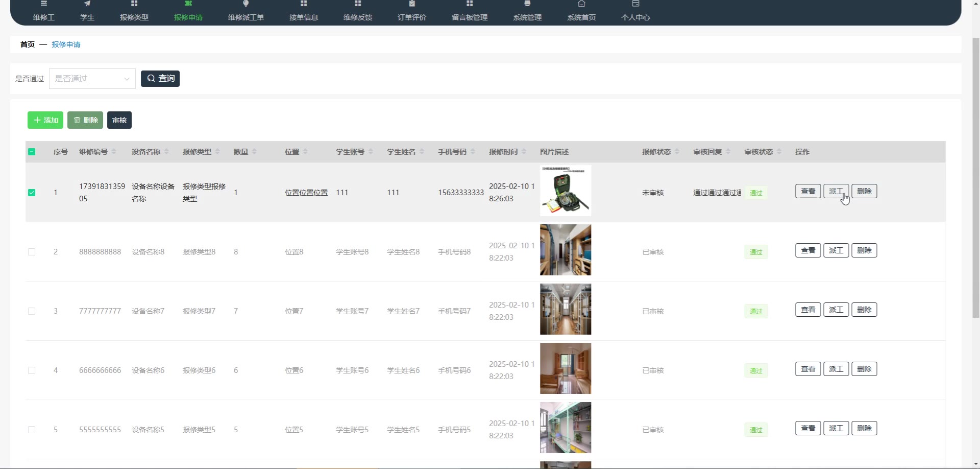Navigate to 维修反馈
Viewport: 980px width, 469px height.
click(x=358, y=11)
